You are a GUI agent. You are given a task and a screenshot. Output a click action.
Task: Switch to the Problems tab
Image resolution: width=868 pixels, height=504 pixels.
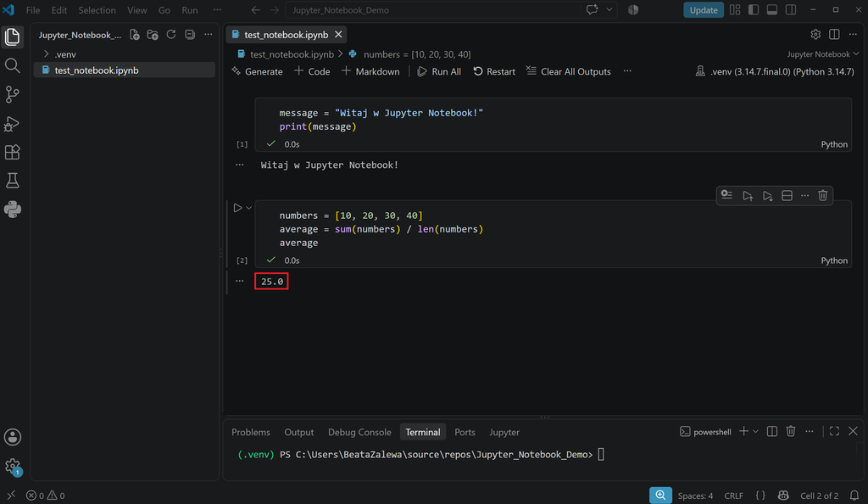pos(251,432)
